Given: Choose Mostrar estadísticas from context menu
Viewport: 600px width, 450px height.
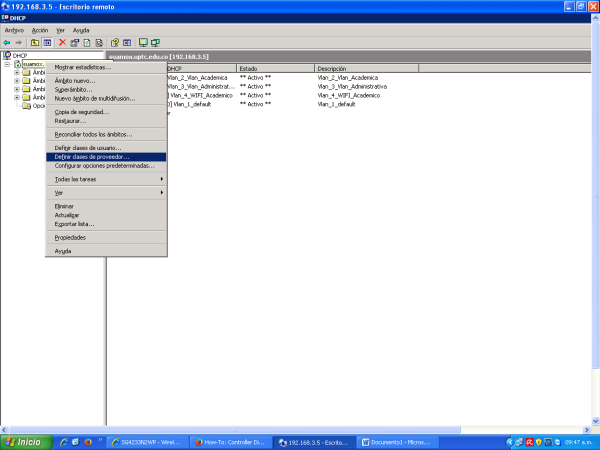Looking at the screenshot, I should point(106,67).
